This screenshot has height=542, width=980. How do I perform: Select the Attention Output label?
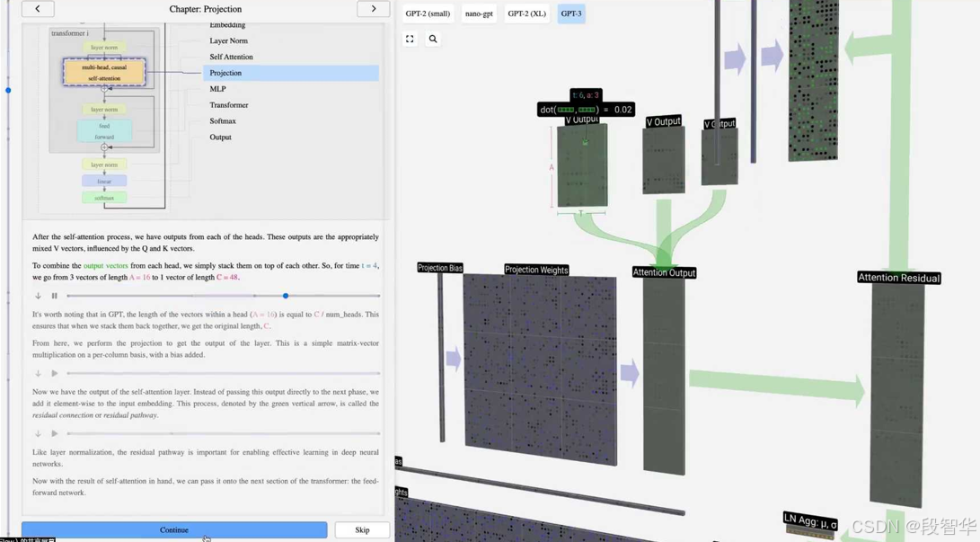click(x=664, y=272)
